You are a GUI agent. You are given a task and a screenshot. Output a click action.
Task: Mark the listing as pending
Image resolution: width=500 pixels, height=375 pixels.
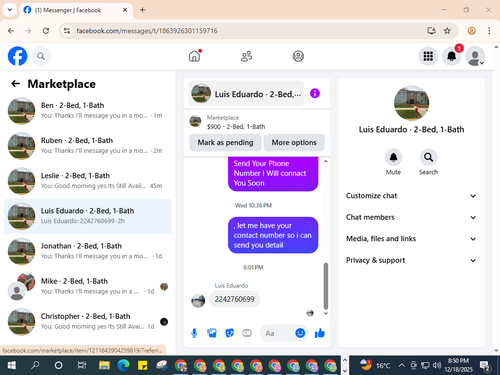tap(225, 142)
